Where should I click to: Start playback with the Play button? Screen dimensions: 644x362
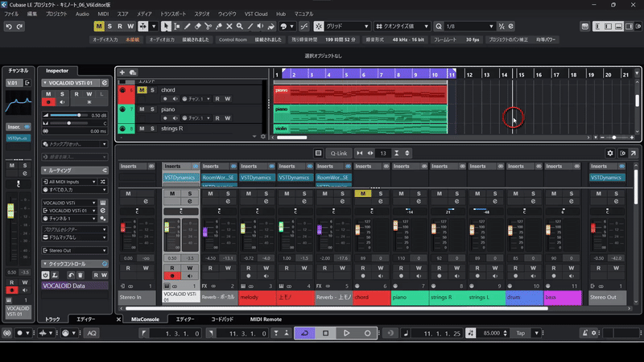(x=346, y=333)
